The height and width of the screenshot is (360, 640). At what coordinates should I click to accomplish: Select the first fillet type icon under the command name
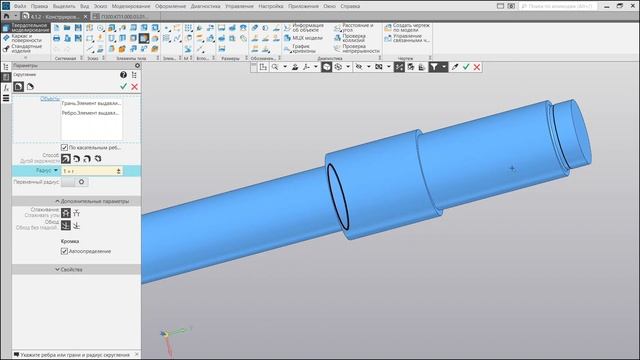[x=18, y=87]
